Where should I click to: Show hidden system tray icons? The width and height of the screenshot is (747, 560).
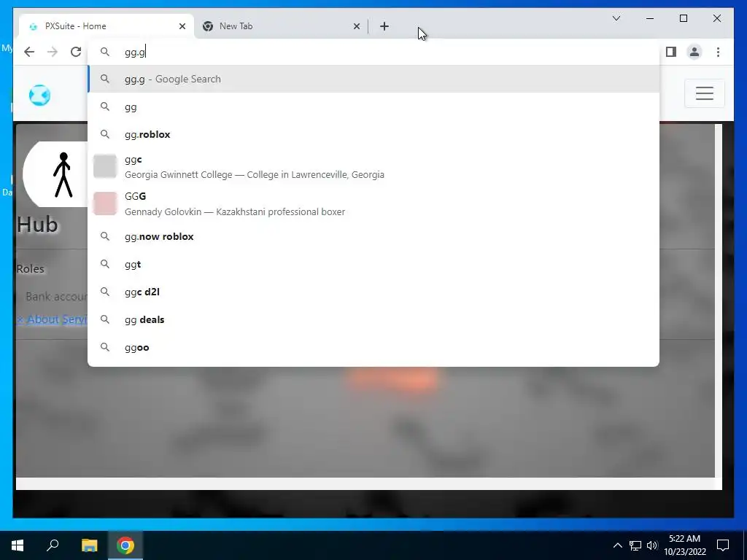[617, 545]
